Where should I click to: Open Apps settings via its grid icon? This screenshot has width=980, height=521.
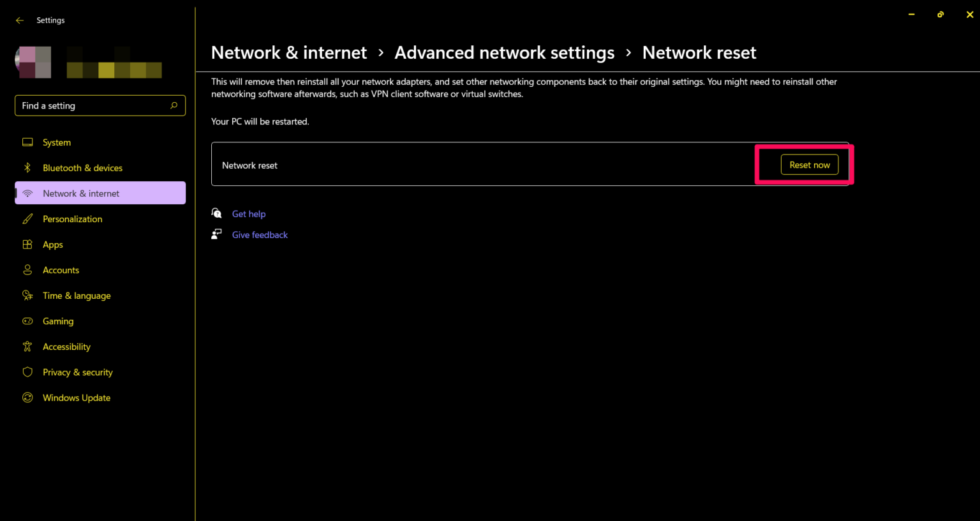(27, 244)
